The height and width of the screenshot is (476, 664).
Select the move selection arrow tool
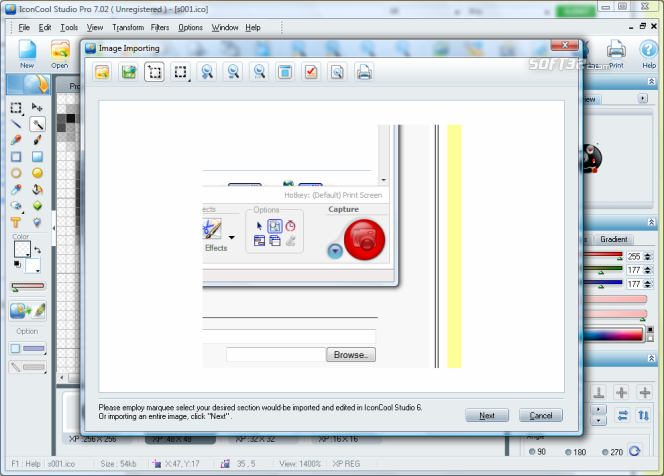(37, 107)
